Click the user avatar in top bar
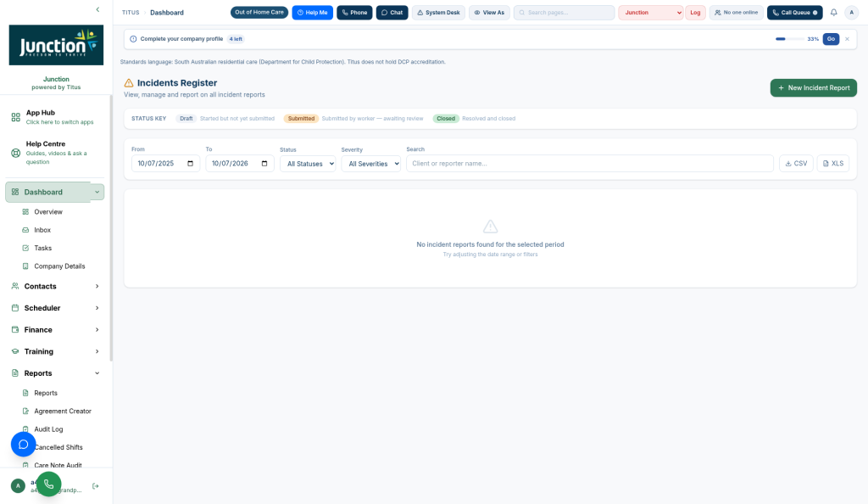 tap(851, 12)
